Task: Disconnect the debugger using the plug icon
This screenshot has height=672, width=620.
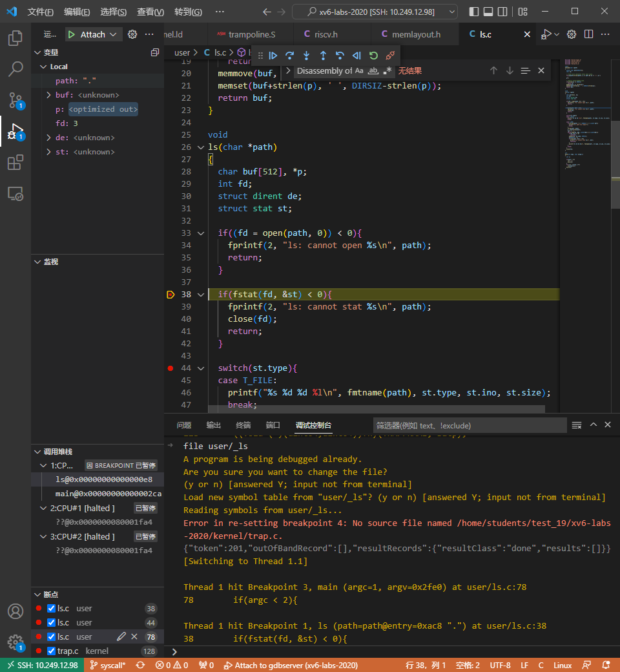Action: tap(390, 56)
